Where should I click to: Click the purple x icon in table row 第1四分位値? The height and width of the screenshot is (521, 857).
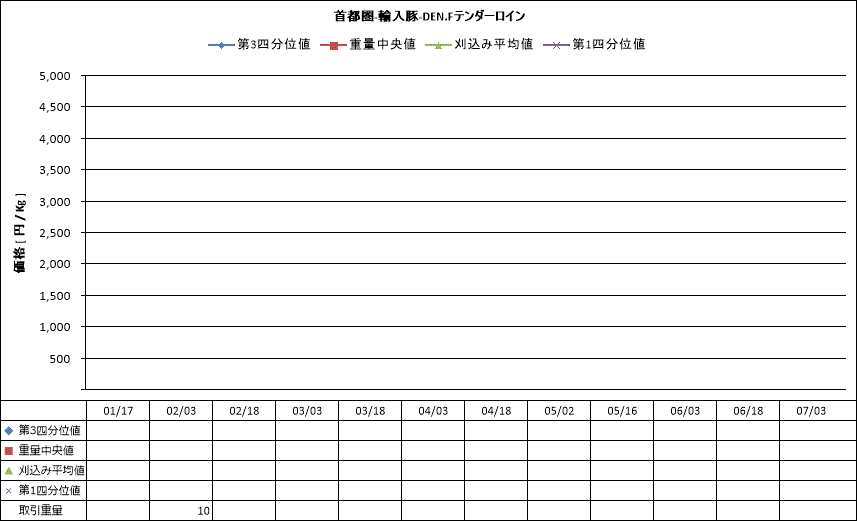point(9,491)
